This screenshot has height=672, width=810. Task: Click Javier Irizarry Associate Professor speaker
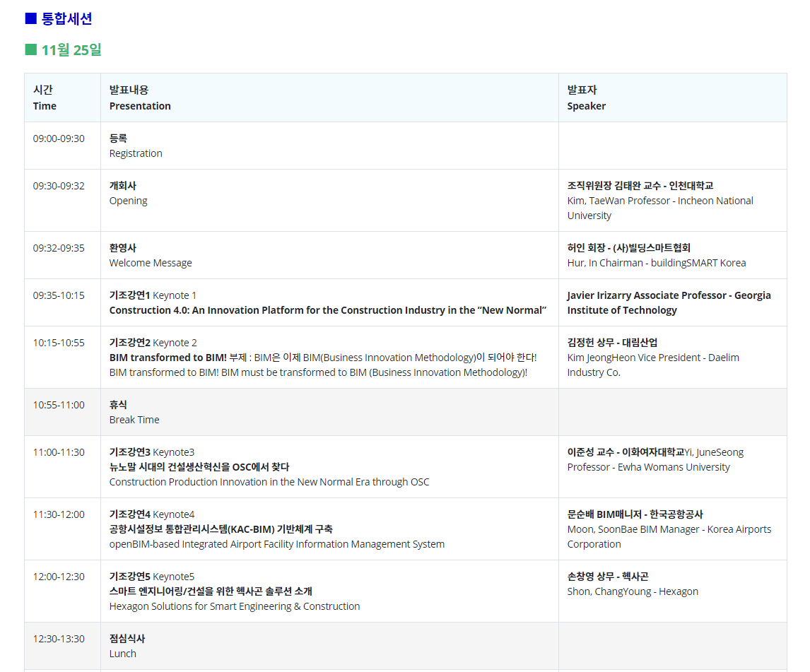[x=669, y=302]
